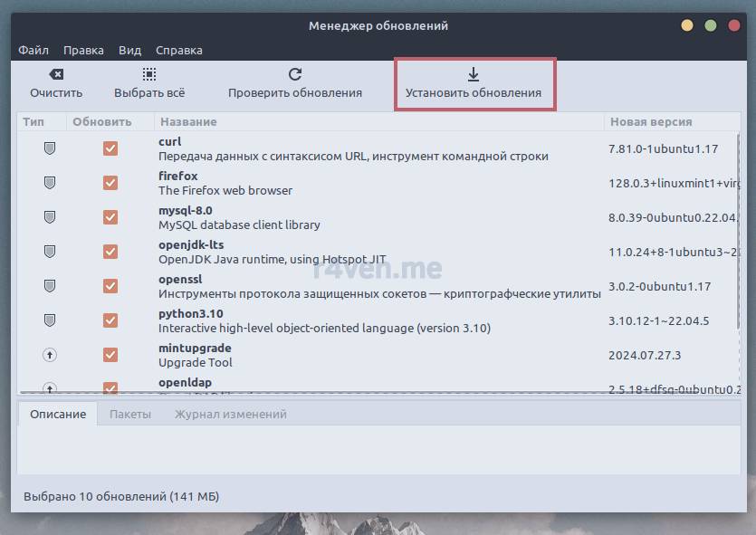Click the Clear (Очистить) backspace icon
The image size is (756, 535).
(56, 74)
